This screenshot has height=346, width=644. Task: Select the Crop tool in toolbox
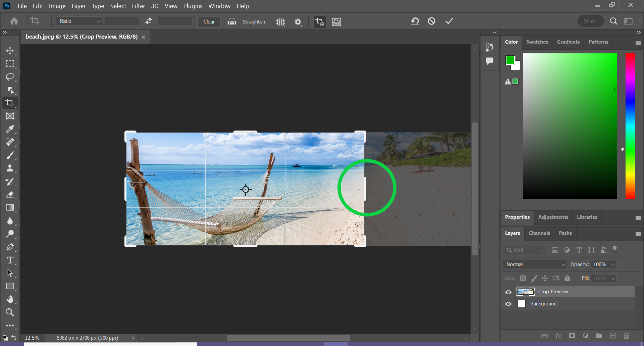tap(10, 103)
